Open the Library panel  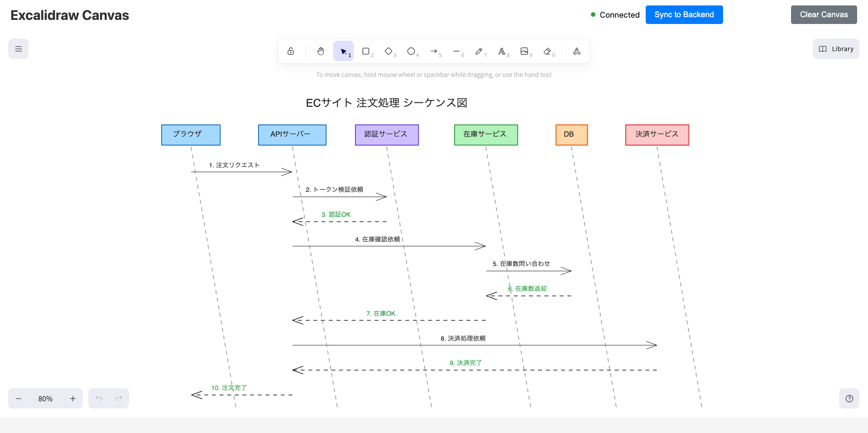(835, 48)
